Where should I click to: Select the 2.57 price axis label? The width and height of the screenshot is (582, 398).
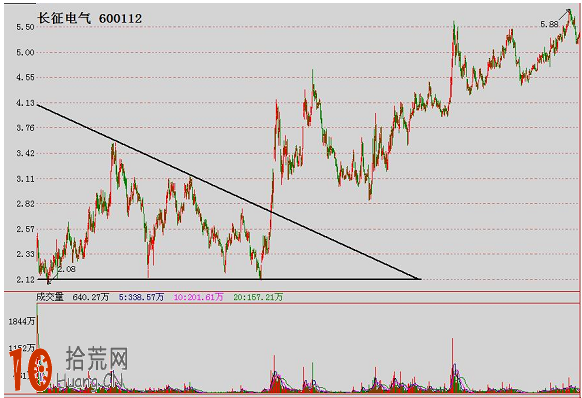click(x=25, y=229)
